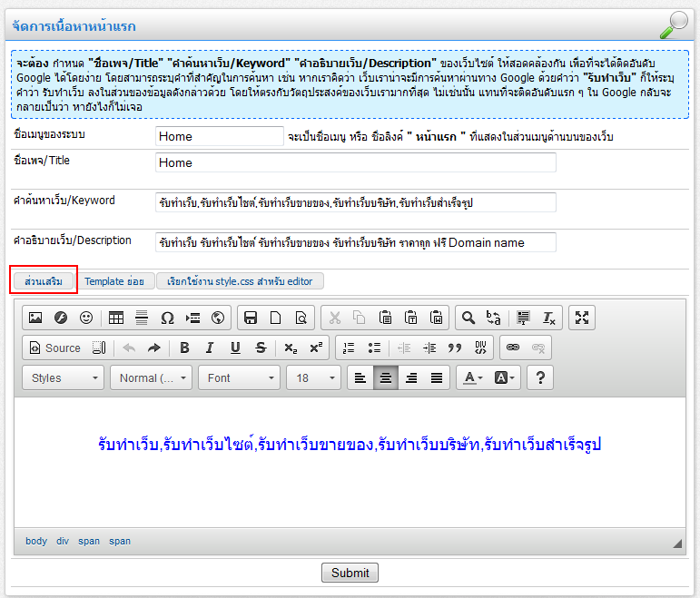
Task: Open the text color picker
Action: coord(472,377)
